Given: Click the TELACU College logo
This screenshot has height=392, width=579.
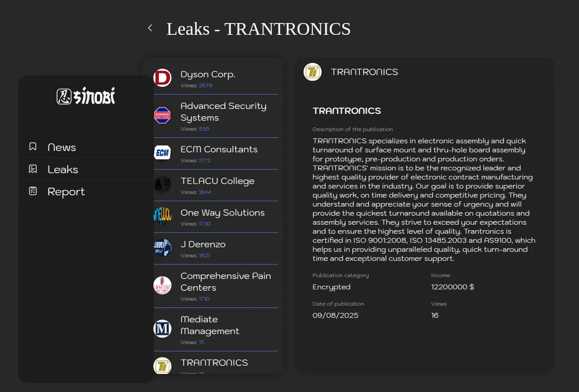Looking at the screenshot, I should tap(162, 184).
